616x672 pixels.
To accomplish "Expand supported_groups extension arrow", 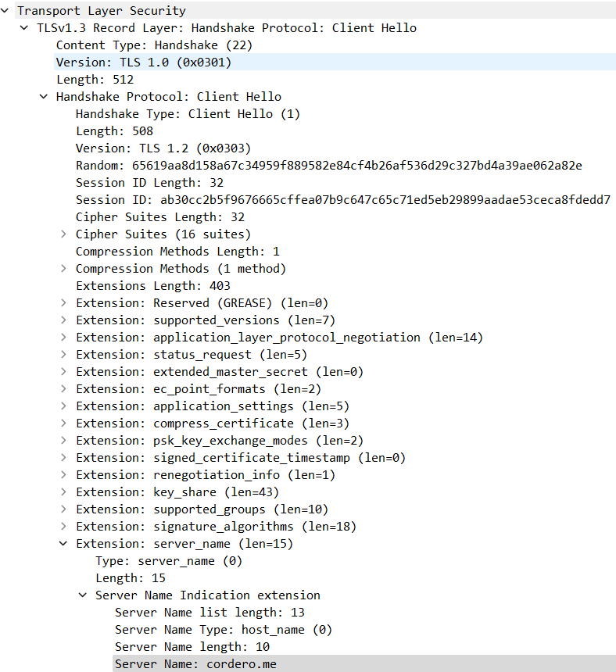I will point(63,509).
